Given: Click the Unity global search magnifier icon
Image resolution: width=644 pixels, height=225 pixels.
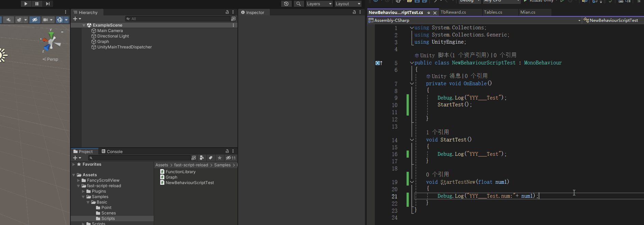Looking at the screenshot, I should 299,4.
